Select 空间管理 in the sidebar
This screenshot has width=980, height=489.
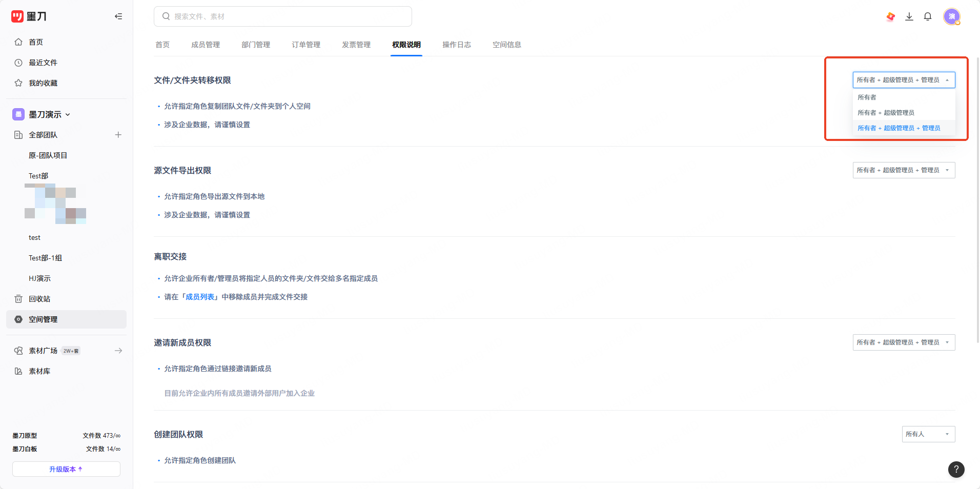click(66, 319)
